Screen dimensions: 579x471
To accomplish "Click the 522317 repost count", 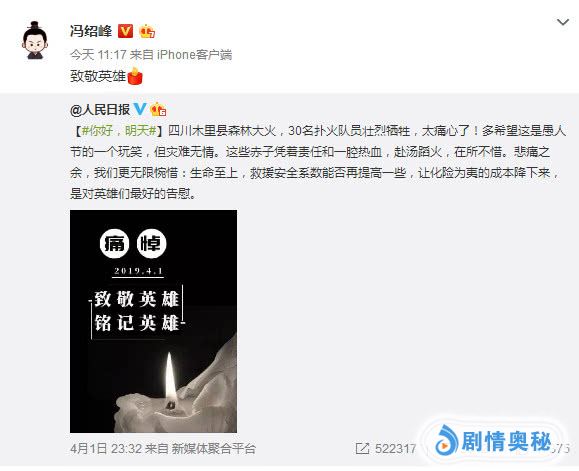I will (395, 448).
